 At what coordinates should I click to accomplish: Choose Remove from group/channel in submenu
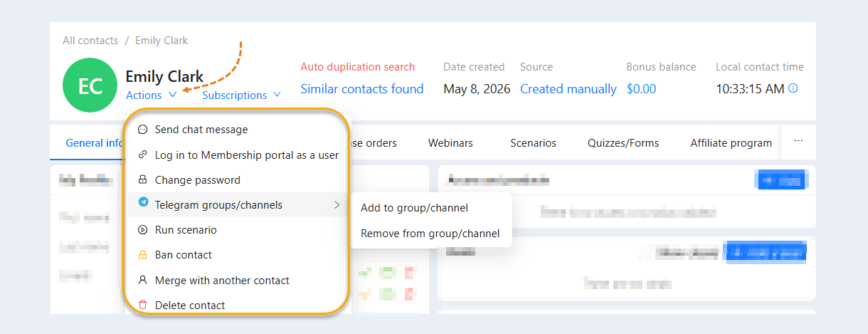click(x=431, y=233)
